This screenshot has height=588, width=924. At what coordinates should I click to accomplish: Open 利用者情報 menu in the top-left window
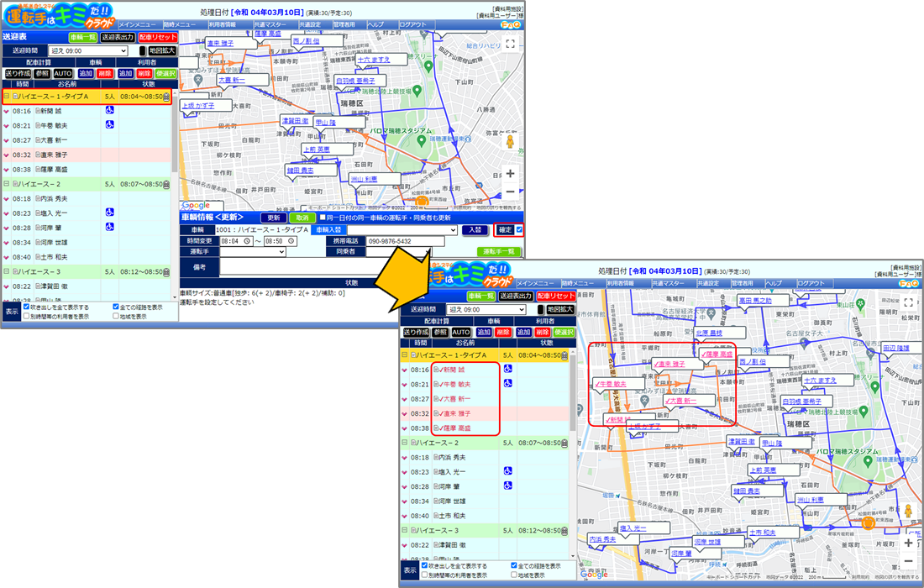point(222,24)
